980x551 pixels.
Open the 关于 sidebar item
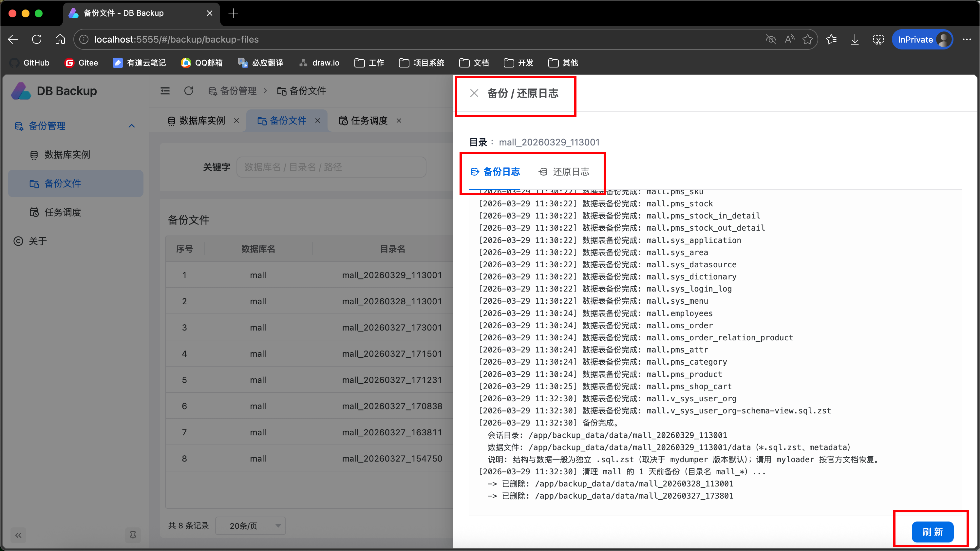pos(38,241)
